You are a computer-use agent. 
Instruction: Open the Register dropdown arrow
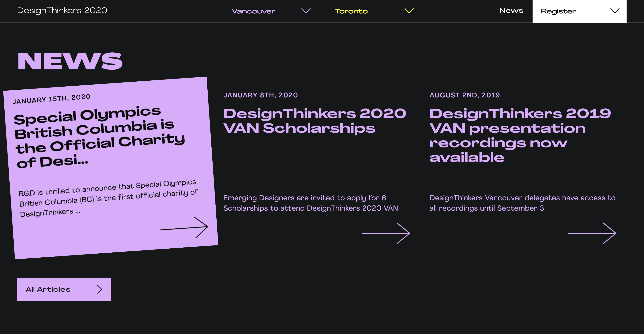(615, 11)
